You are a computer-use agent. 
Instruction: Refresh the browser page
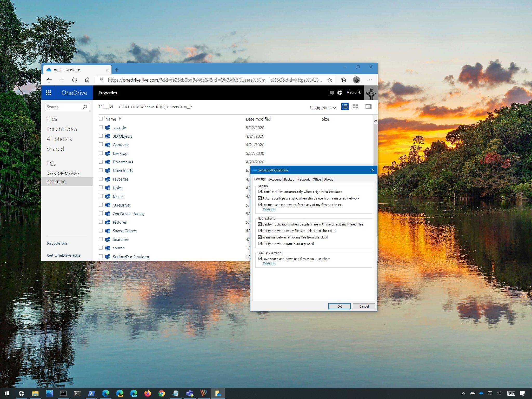pyautogui.click(x=75, y=80)
